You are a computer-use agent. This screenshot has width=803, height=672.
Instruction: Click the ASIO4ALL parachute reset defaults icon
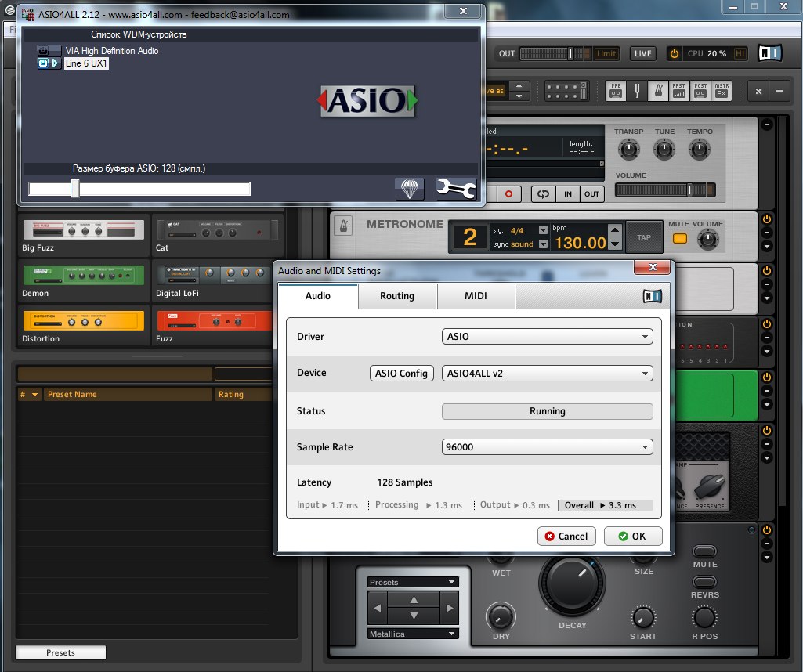pyautogui.click(x=409, y=188)
